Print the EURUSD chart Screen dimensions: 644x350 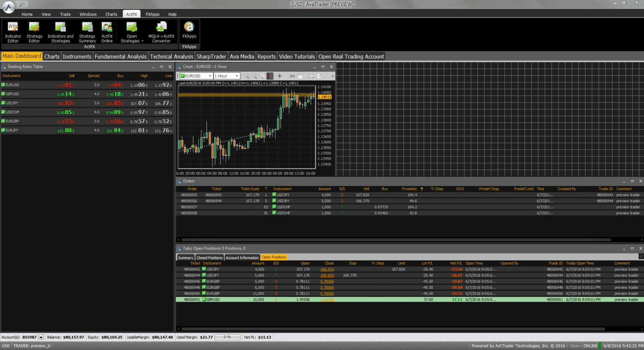[x=311, y=76]
